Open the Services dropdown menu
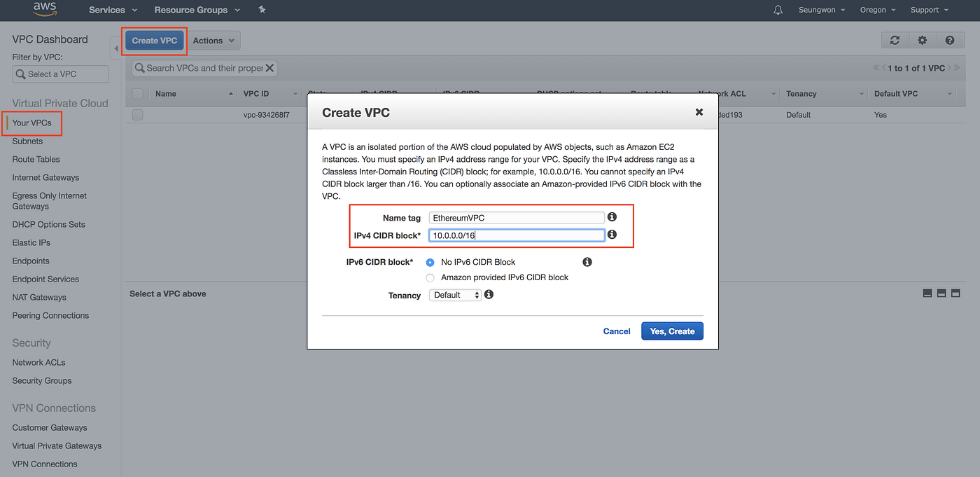The width and height of the screenshot is (980, 477). (x=113, y=10)
